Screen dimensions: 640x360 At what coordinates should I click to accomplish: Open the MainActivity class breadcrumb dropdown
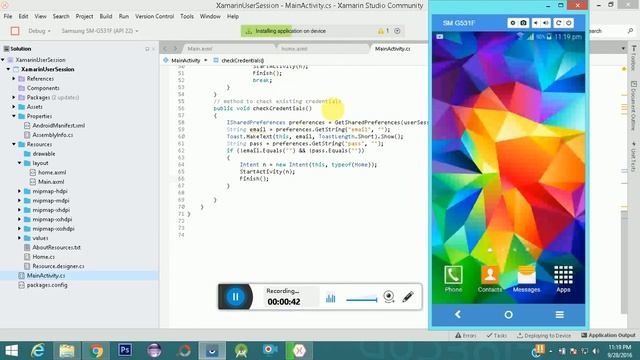click(186, 60)
